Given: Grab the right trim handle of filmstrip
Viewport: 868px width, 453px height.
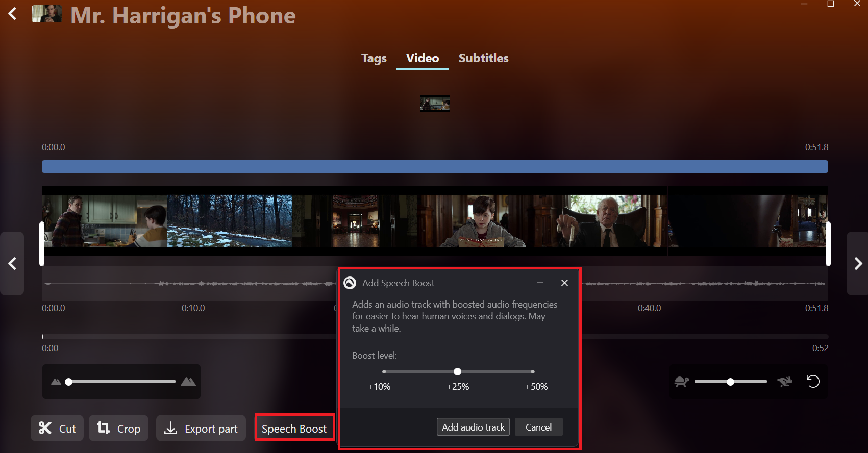Looking at the screenshot, I should (x=828, y=244).
